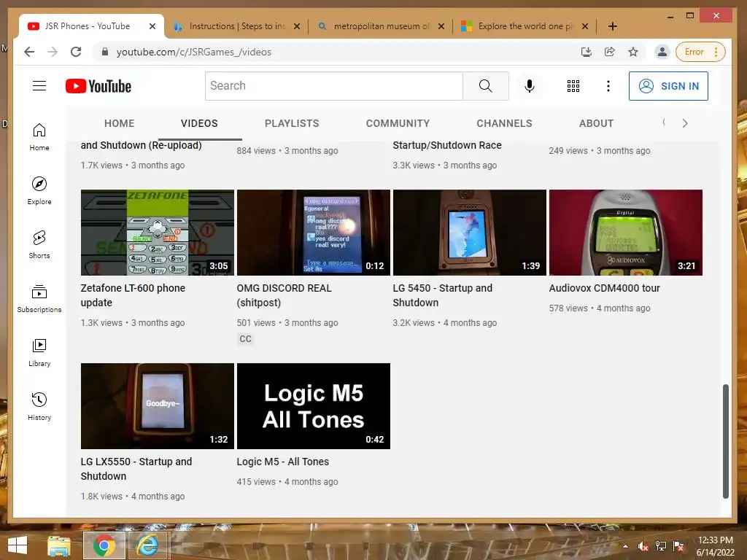747x560 pixels.
Task: Open LG LX5550 - Startup and Shutdown title
Action: pyautogui.click(x=136, y=469)
